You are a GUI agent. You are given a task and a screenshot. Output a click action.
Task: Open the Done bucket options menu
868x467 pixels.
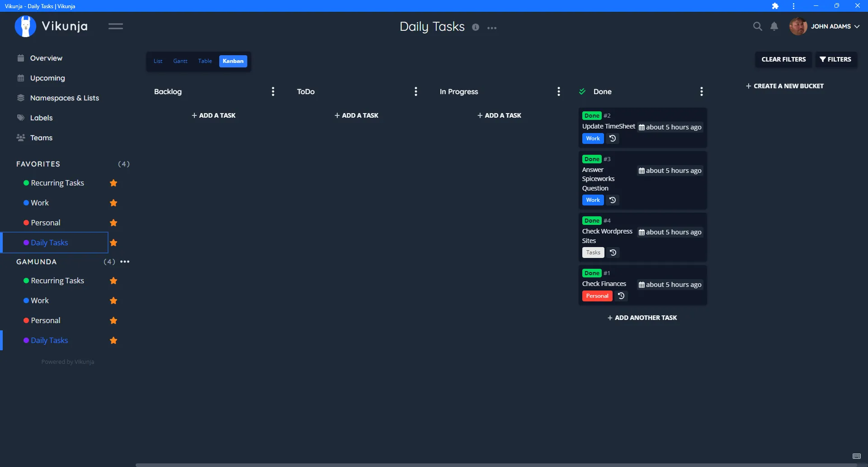pyautogui.click(x=702, y=91)
